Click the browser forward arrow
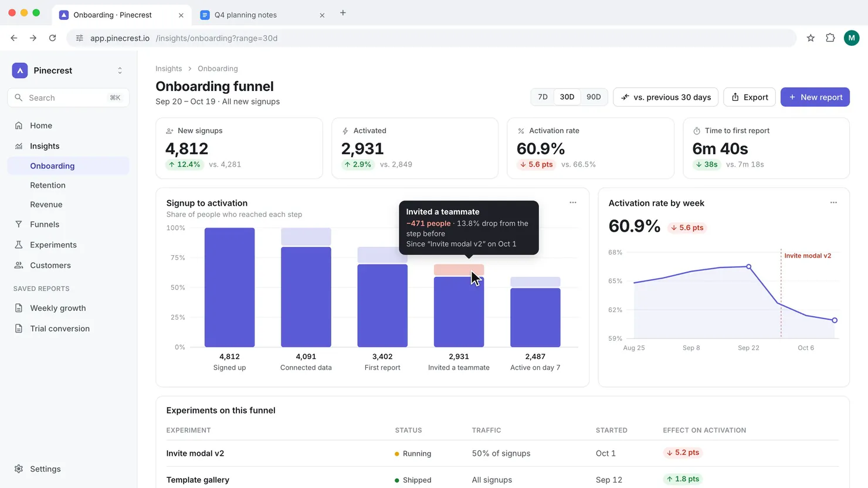The height and width of the screenshot is (488, 868). [33, 38]
